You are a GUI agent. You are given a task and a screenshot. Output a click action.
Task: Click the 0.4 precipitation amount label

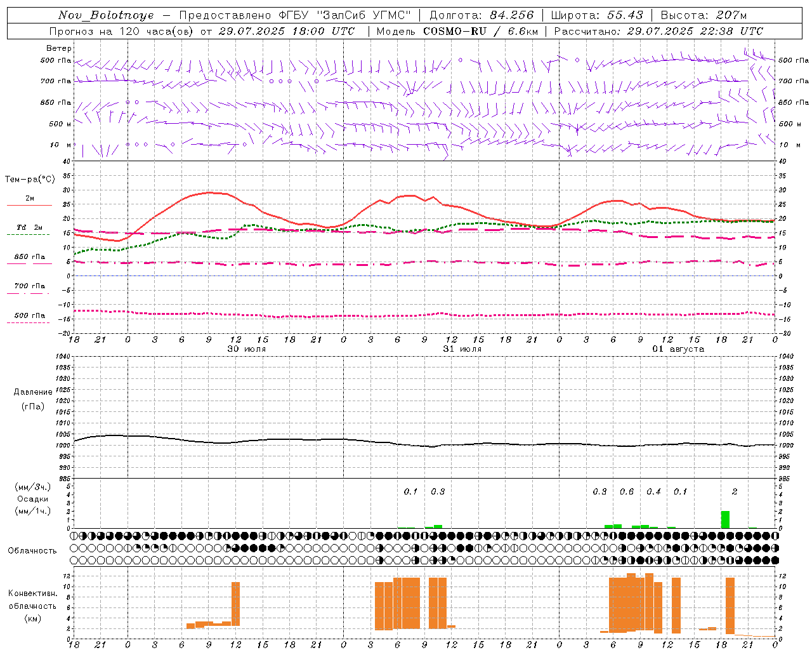coord(653,492)
